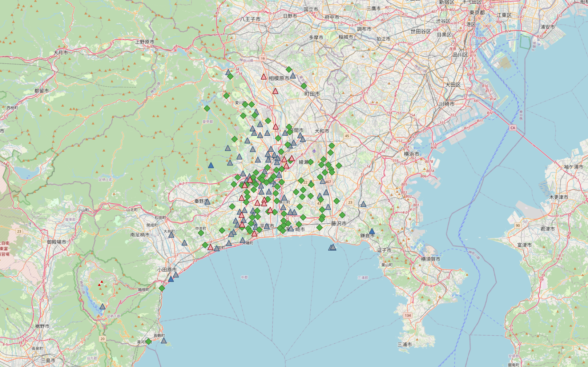
Task: Click the pink triangle on coast near 二宮町
Action: point(210,247)
